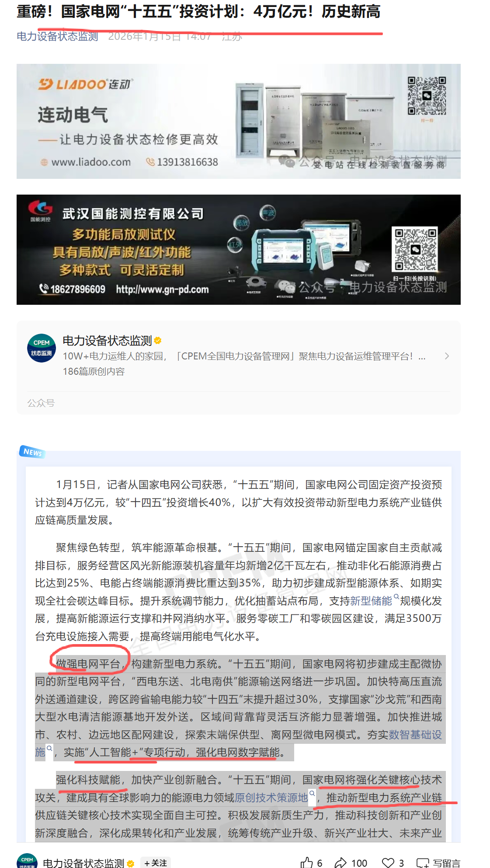
Task: Open the 数智基础设施 keyword link
Action: point(238,743)
